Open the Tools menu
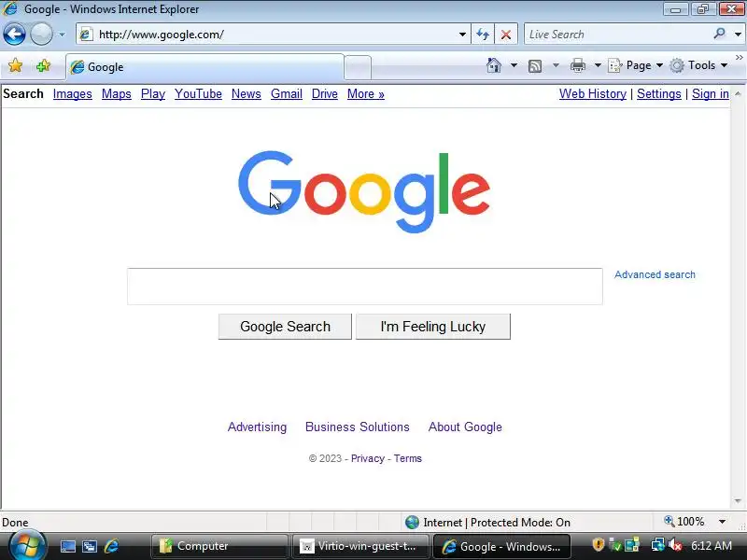Screen dimensions: 747x560 pyautogui.click(x=698, y=65)
